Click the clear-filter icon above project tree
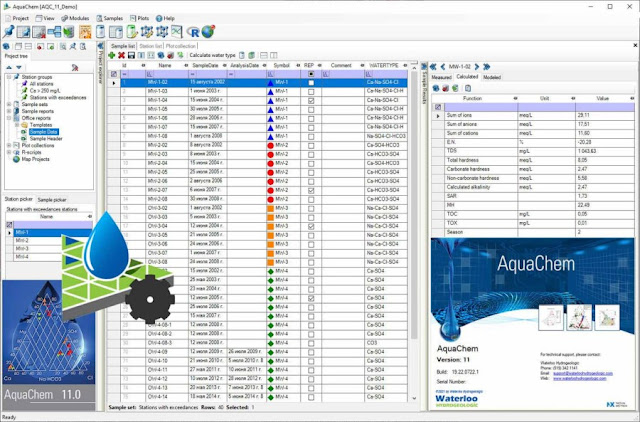640x422 pixels. (75, 67)
